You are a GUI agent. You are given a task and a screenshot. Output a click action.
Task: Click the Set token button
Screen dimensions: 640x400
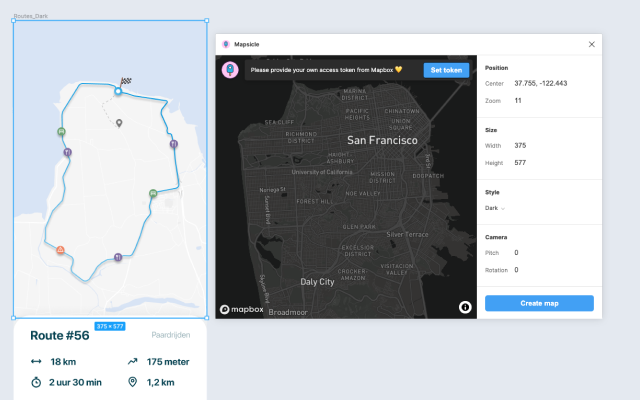click(x=446, y=70)
